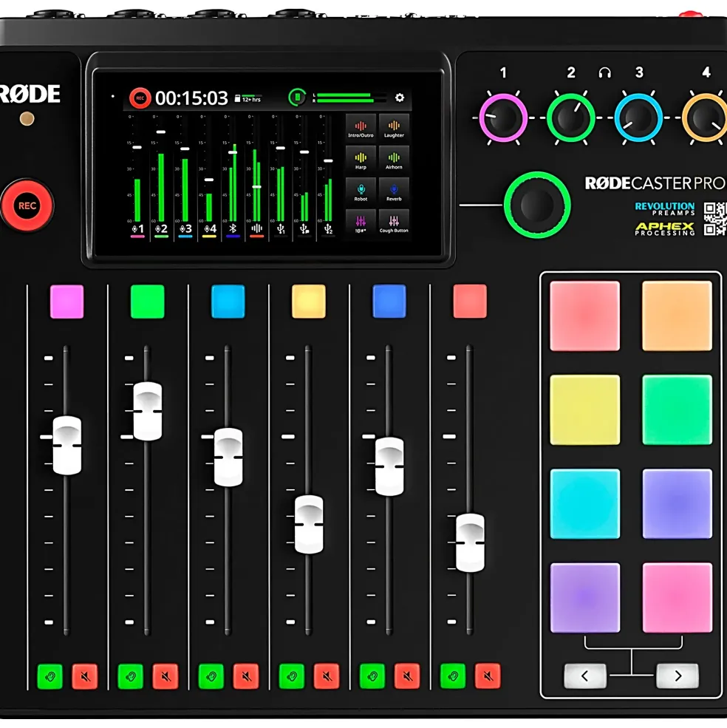Trigger the large orange sound pad

click(677, 316)
